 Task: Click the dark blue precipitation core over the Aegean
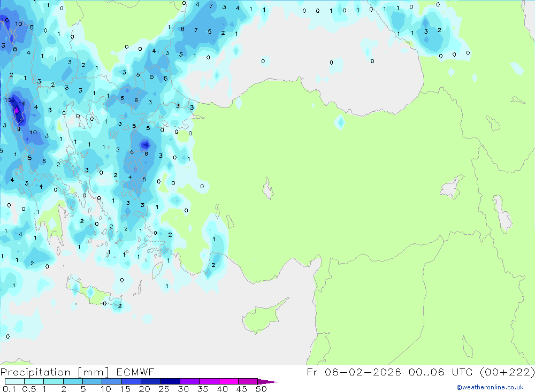(x=146, y=145)
